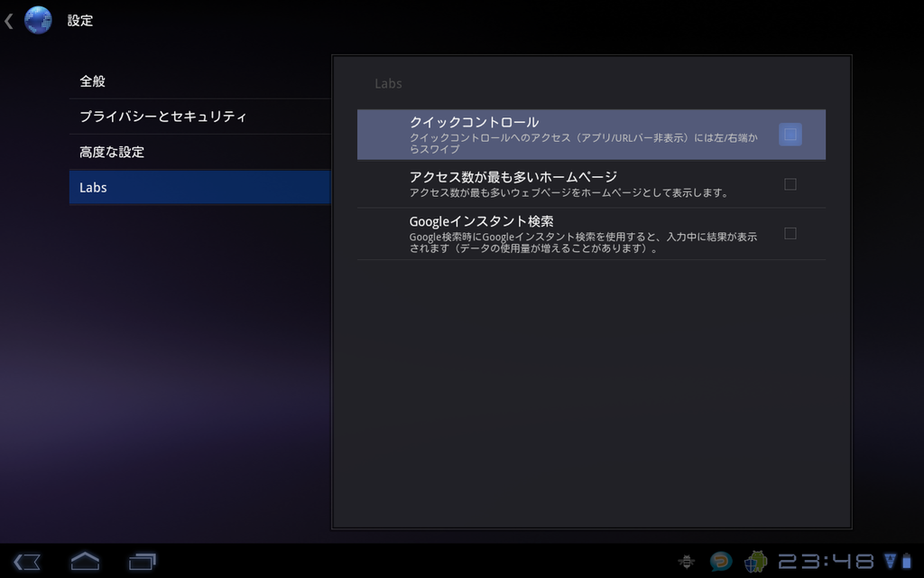Open プライバシーとセキュリティ settings
The image size is (924, 578).
coord(199,117)
